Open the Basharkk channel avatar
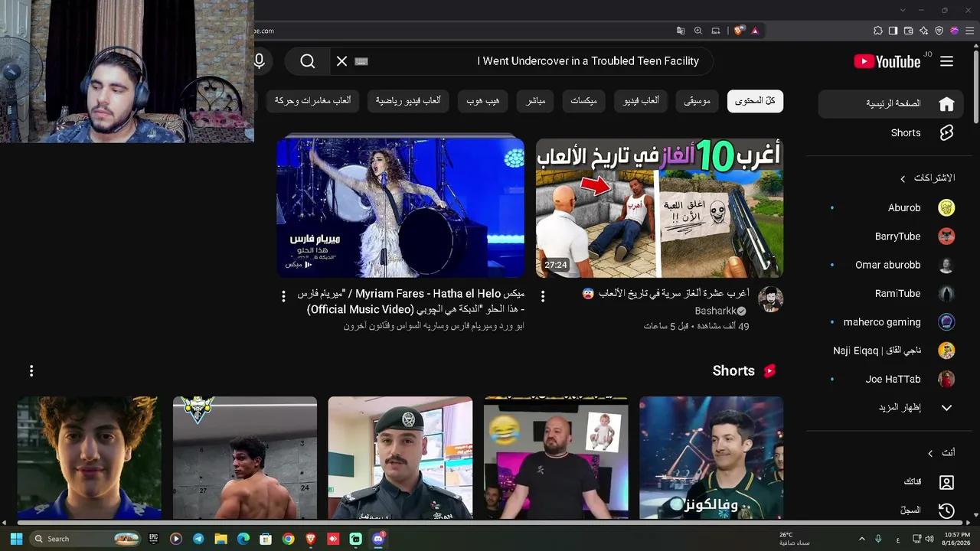Screen dimensions: 980x551 [x=770, y=300]
